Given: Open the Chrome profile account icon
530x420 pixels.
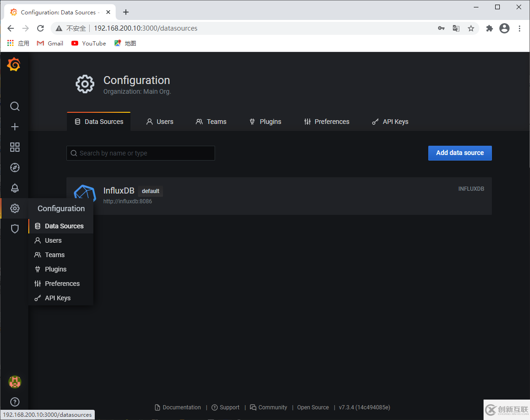Looking at the screenshot, I should [x=504, y=28].
